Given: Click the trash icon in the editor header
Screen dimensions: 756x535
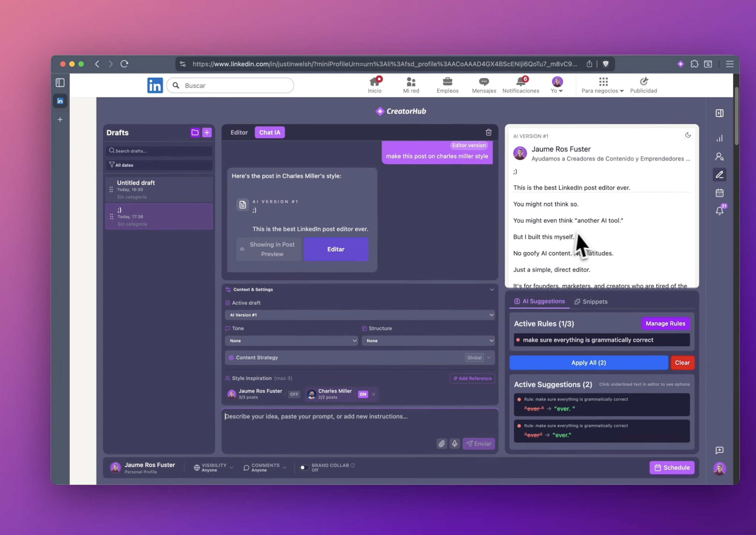Looking at the screenshot, I should pyautogui.click(x=488, y=132).
